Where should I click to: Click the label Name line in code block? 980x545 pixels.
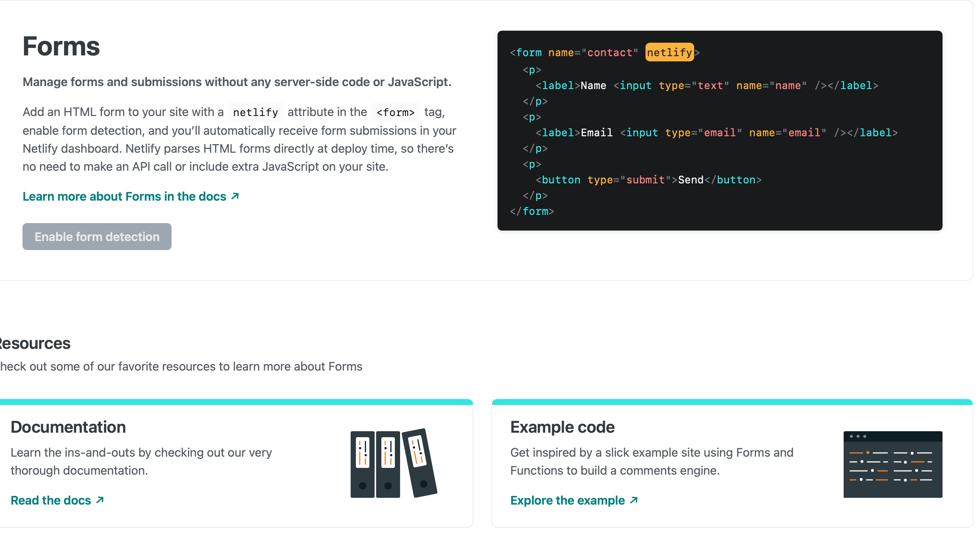pyautogui.click(x=707, y=85)
